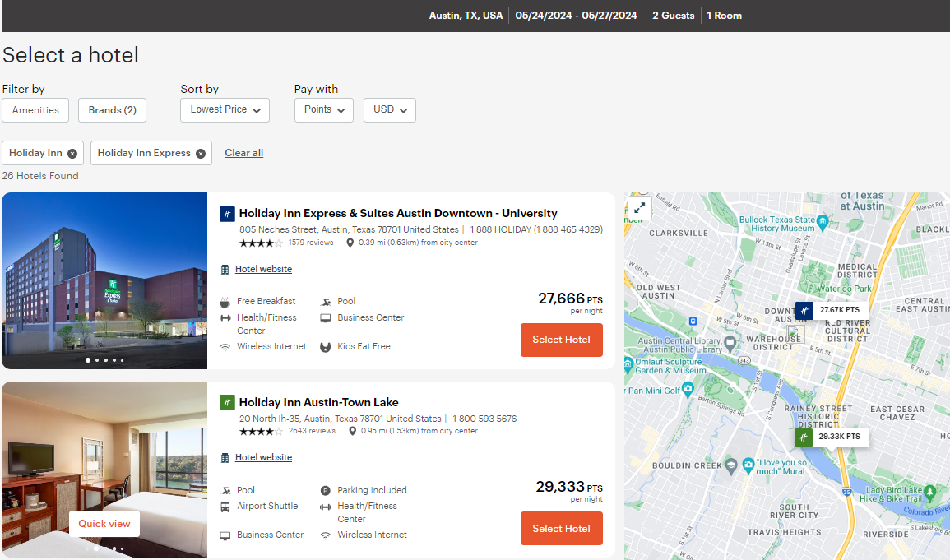Open the USD currency dropdown
Image resolution: width=950 pixels, height=560 pixels.
(389, 109)
